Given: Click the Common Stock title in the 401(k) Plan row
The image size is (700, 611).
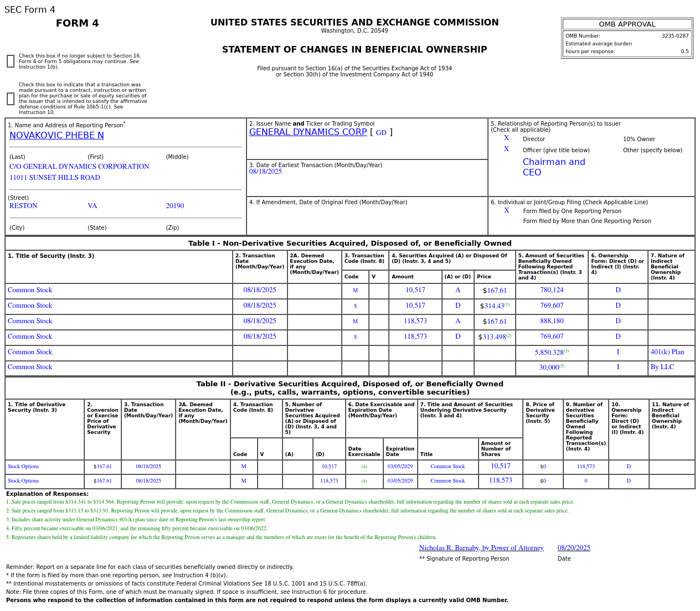Looking at the screenshot, I should coord(30,352).
